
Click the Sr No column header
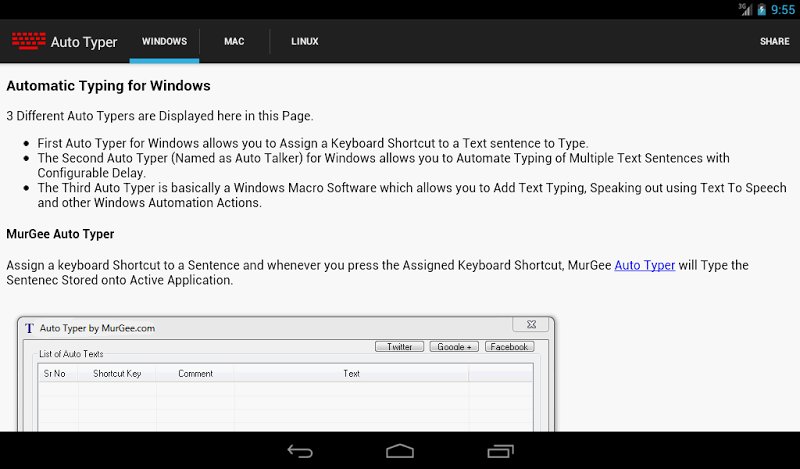(55, 373)
